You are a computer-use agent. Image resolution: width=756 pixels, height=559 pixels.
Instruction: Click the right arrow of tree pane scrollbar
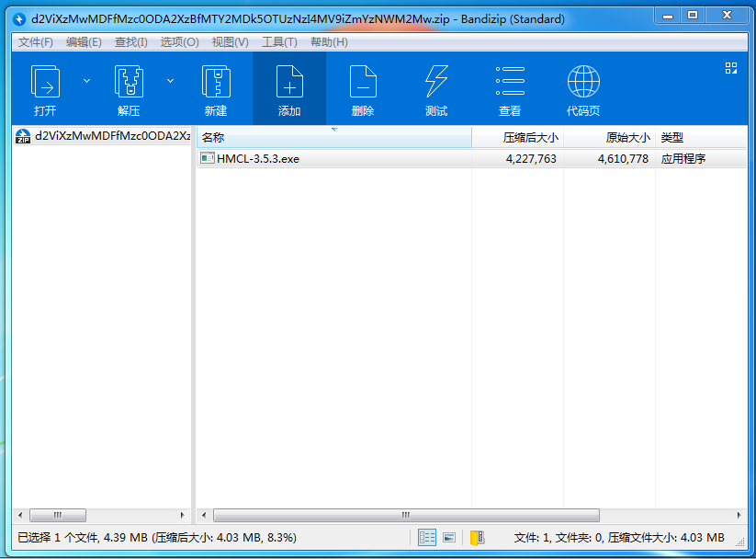coord(182,515)
